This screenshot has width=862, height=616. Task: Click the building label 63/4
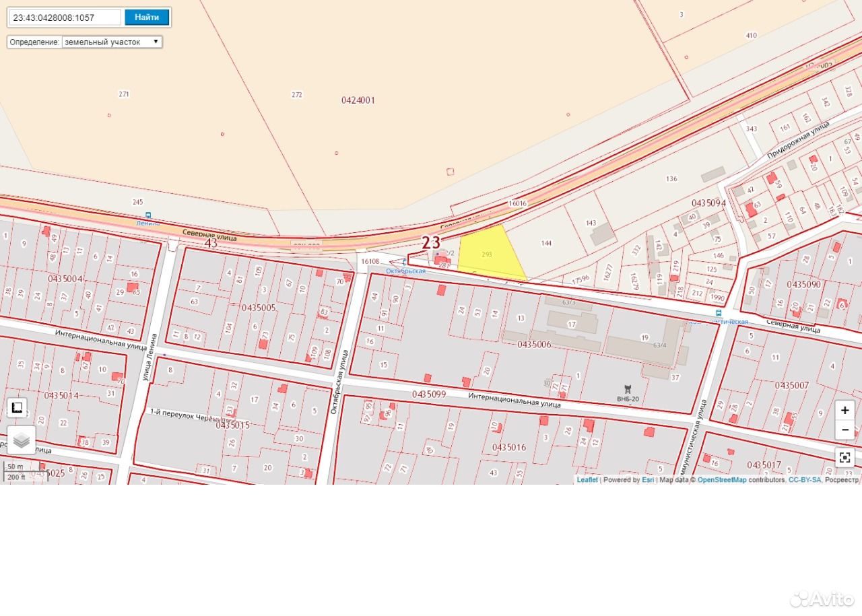(x=659, y=345)
